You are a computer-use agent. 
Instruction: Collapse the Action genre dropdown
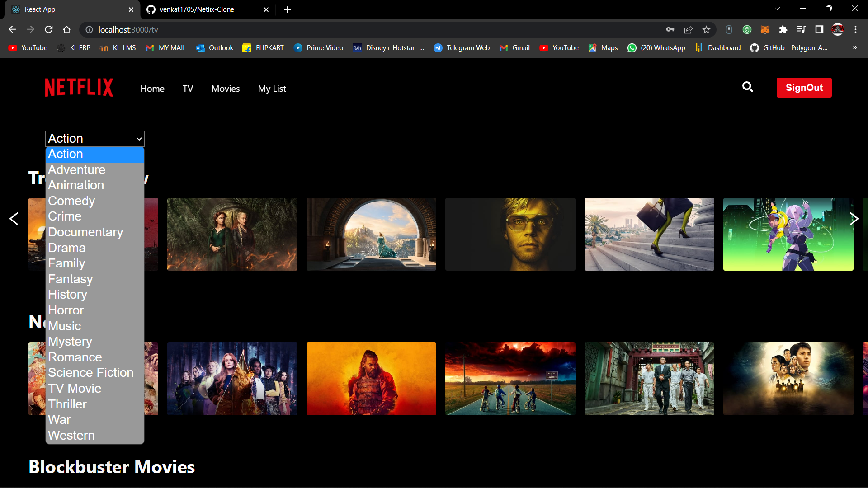(95, 138)
